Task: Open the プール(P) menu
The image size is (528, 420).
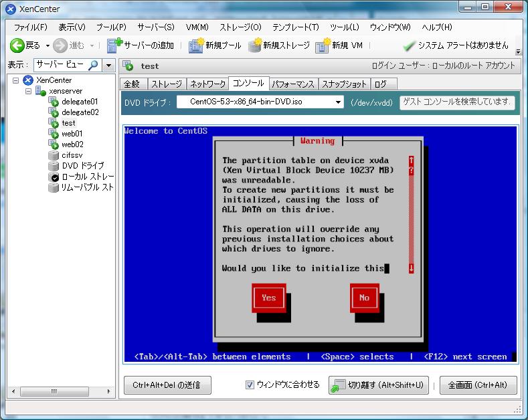Action: coord(111,27)
